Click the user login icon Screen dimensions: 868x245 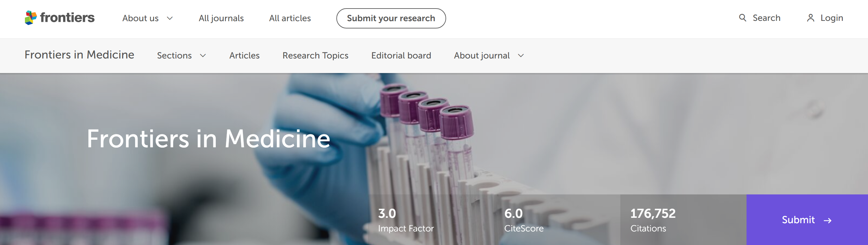click(810, 18)
